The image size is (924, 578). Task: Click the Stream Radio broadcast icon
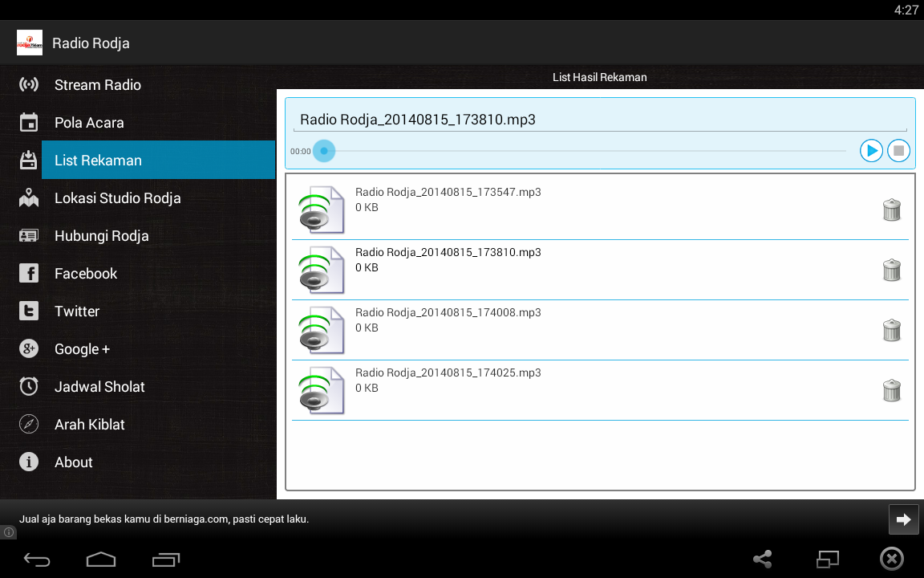(x=28, y=84)
